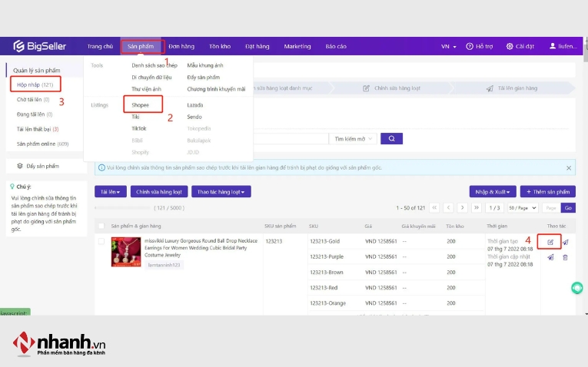Focus the product search input field

pyautogui.click(x=291, y=138)
